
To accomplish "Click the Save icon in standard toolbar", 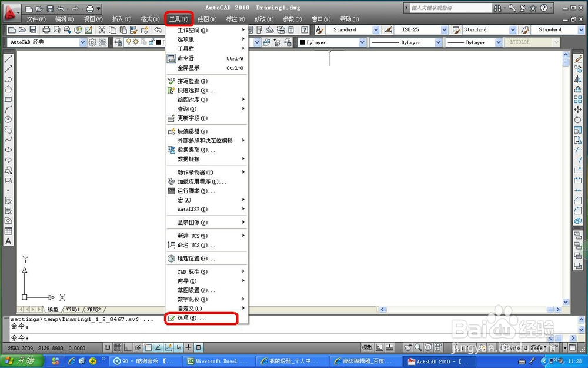I will click(33, 29).
